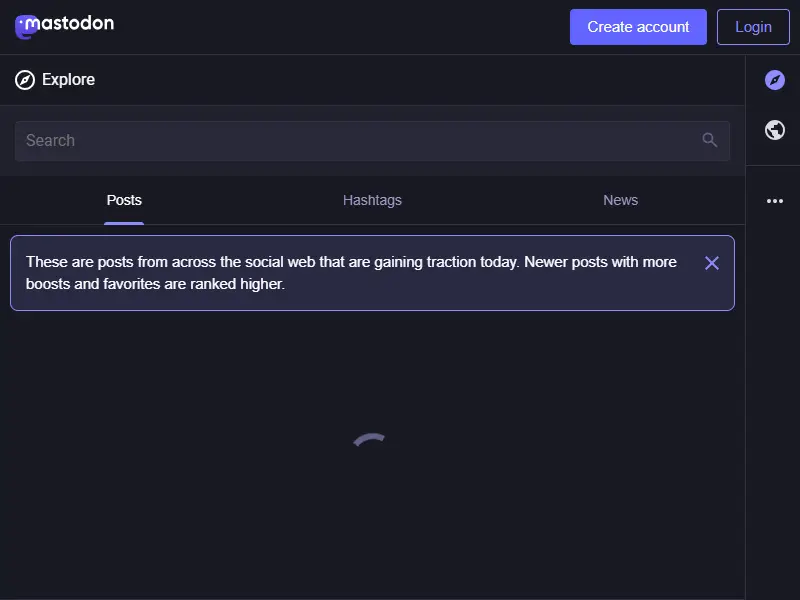Click the mastodon wordmark text
800x600 pixels.
[69, 23]
